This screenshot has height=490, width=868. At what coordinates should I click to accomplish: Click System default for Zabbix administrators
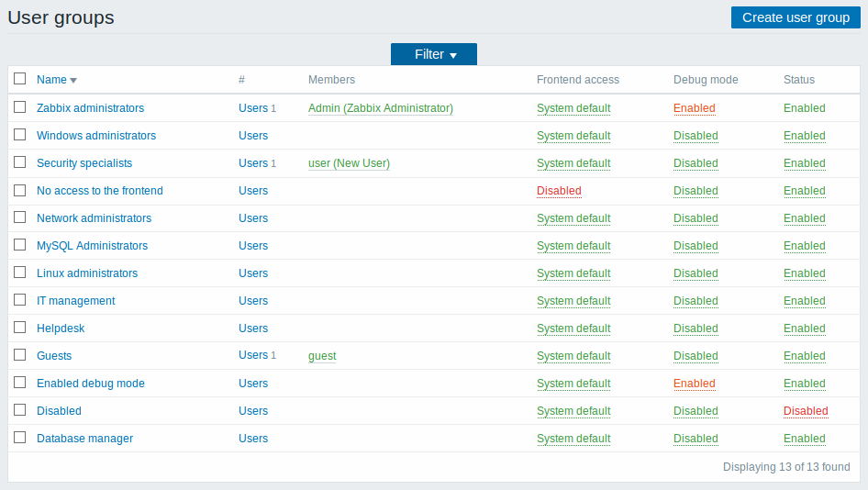[573, 108]
